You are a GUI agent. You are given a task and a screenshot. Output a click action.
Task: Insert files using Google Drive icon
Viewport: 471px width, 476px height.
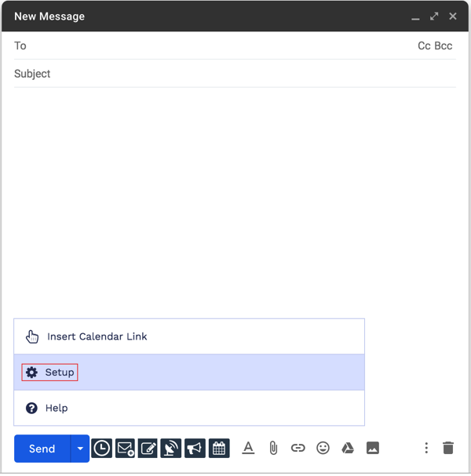click(x=348, y=448)
